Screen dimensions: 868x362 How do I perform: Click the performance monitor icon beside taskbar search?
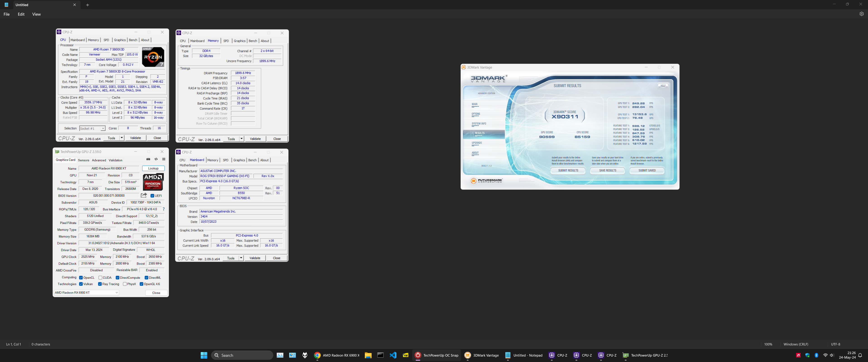[280, 355]
